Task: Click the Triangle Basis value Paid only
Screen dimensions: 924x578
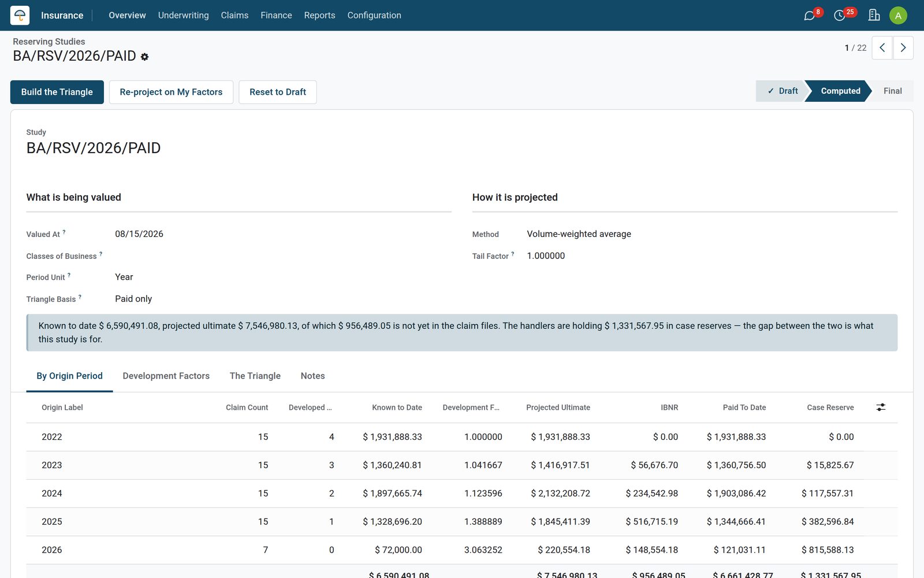Action: point(133,299)
